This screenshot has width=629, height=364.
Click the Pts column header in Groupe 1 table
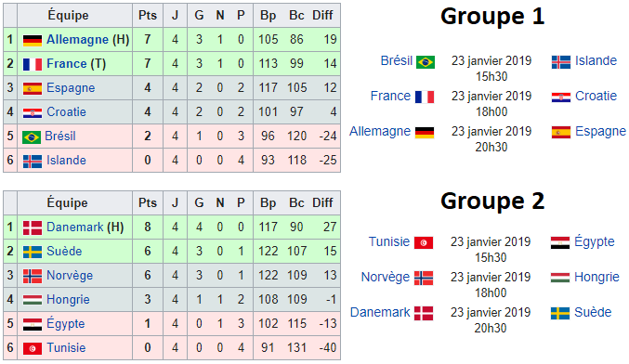click(148, 15)
